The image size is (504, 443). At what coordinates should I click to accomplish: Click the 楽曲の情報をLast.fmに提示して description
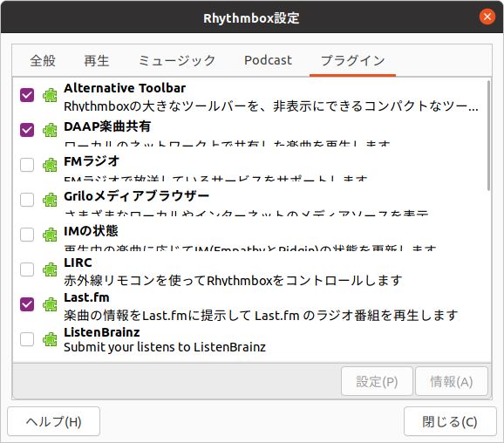261,316
